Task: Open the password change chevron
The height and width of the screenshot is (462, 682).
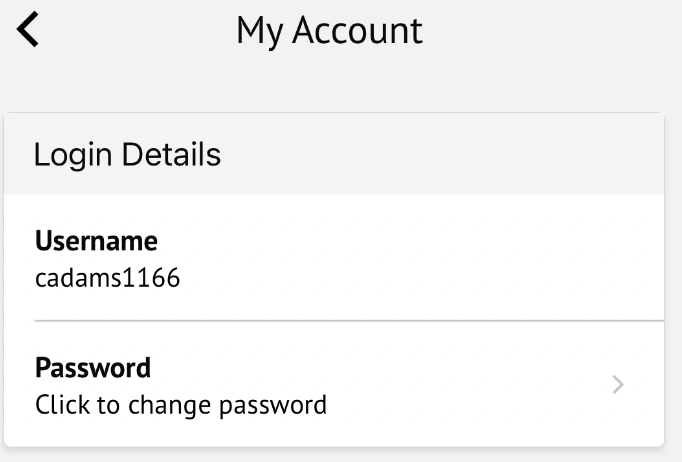Action: [x=618, y=385]
